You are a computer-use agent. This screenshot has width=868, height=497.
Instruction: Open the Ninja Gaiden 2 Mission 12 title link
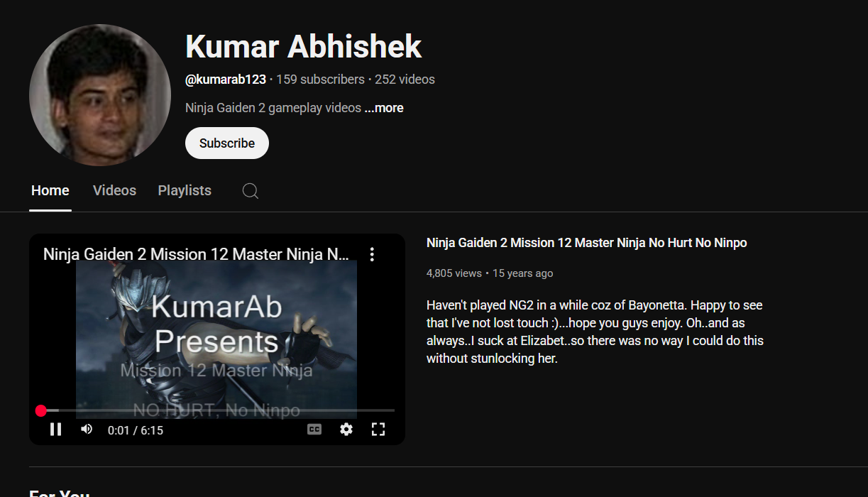click(587, 243)
